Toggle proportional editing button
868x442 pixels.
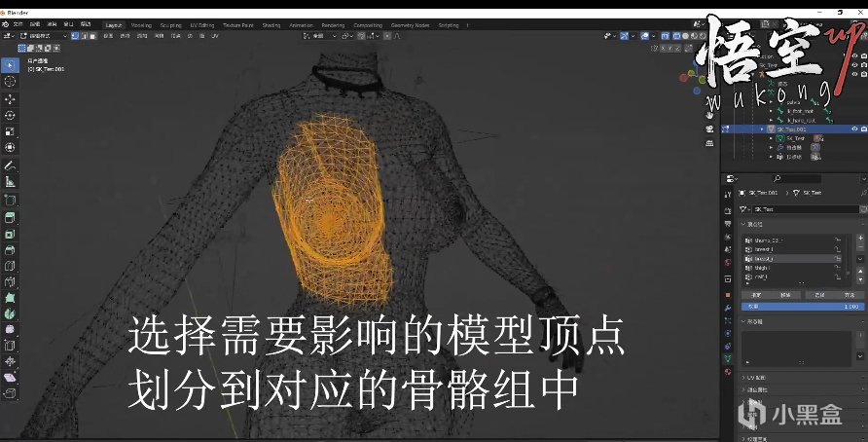click(387, 35)
